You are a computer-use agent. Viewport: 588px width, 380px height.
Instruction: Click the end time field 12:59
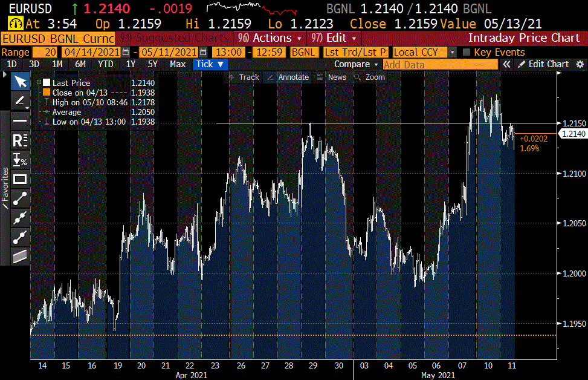(270, 52)
